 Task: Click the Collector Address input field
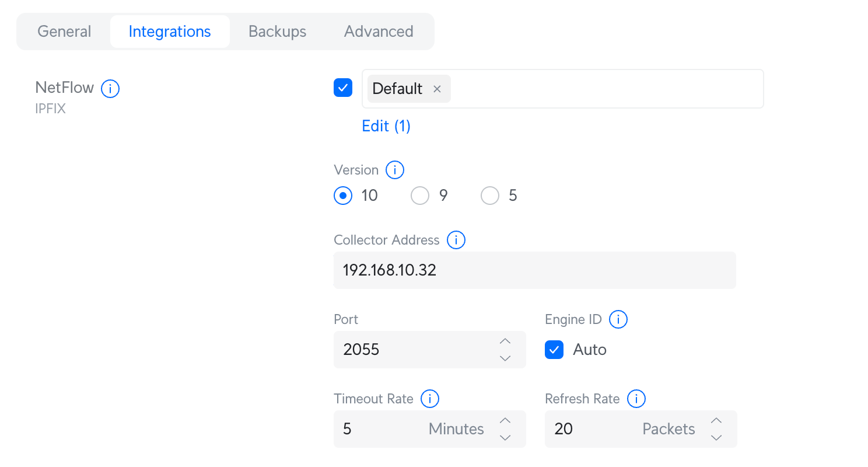click(534, 270)
